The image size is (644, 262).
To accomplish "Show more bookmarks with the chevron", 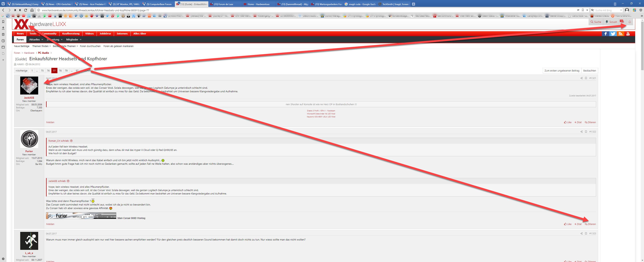I will point(642,16).
